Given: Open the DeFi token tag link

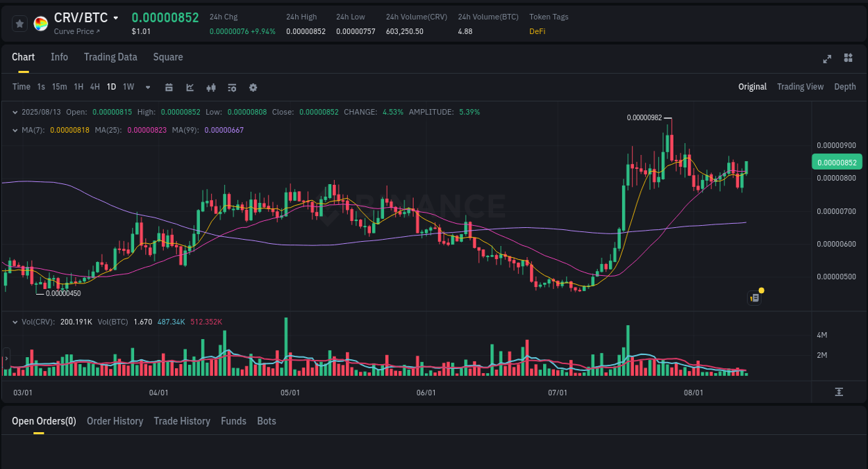Looking at the screenshot, I should pos(537,31).
